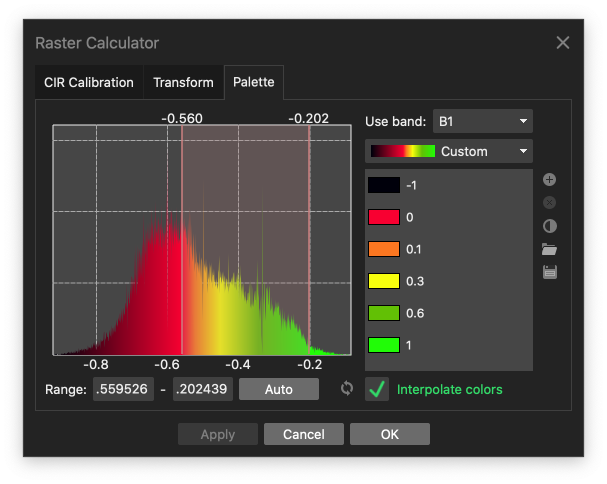Screen dimensions: 607x484
Task: Click the range maximum field .202439
Action: 203,389
